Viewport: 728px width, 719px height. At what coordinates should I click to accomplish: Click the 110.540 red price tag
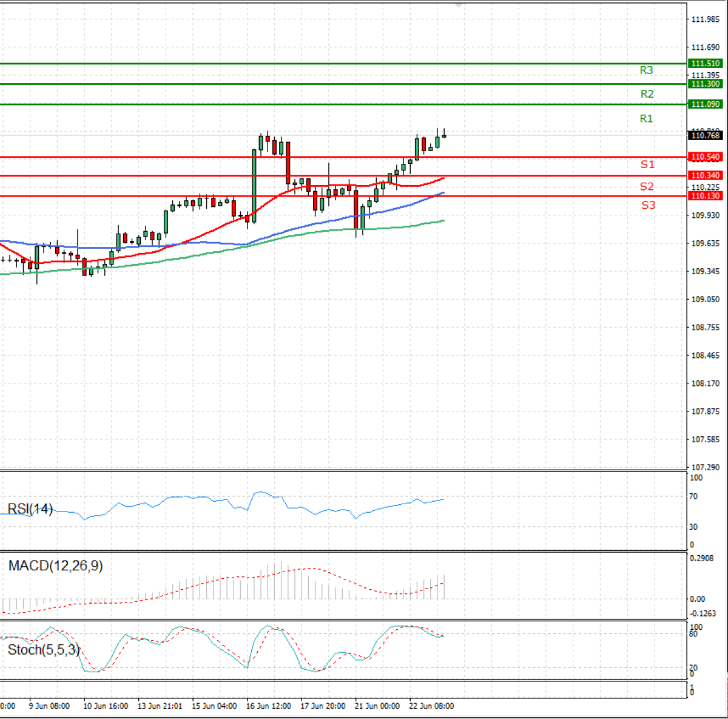point(705,157)
